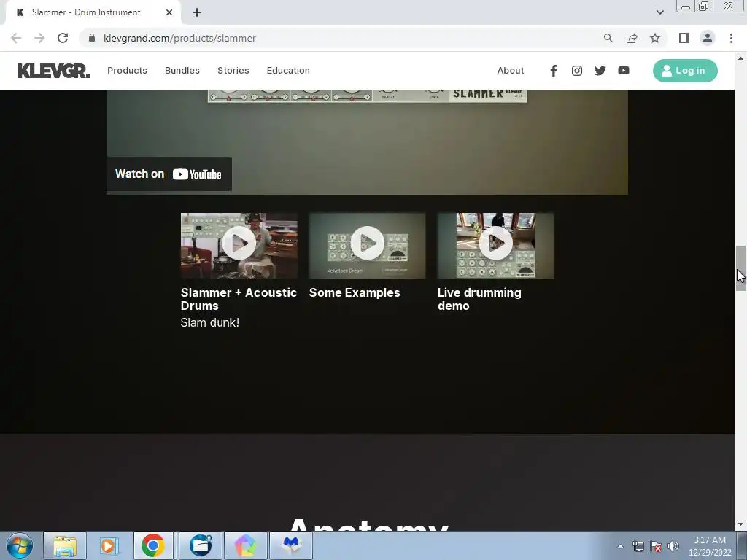This screenshot has width=747, height=560.
Task: Play the Some Examples video
Action: pyautogui.click(x=368, y=244)
